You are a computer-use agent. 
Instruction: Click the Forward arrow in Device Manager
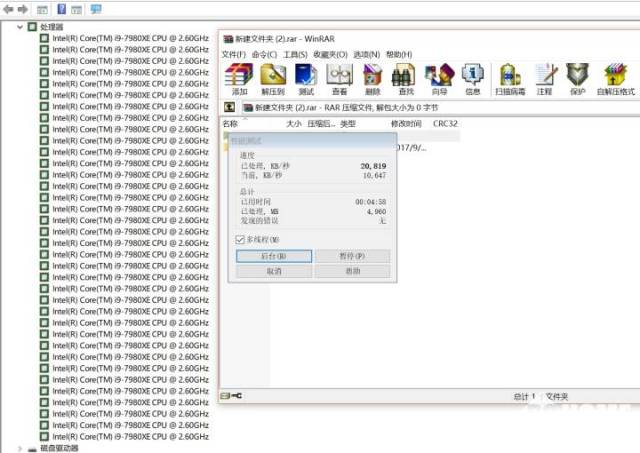point(23,9)
